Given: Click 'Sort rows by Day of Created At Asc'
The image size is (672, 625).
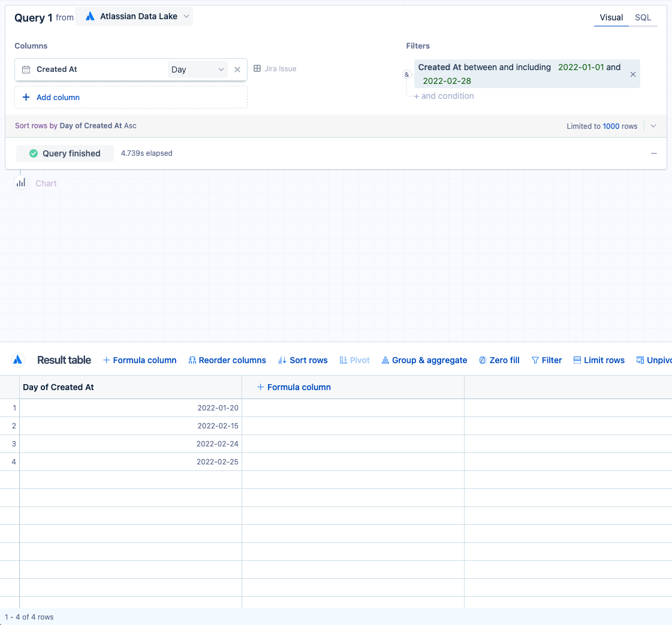Looking at the screenshot, I should point(76,125).
